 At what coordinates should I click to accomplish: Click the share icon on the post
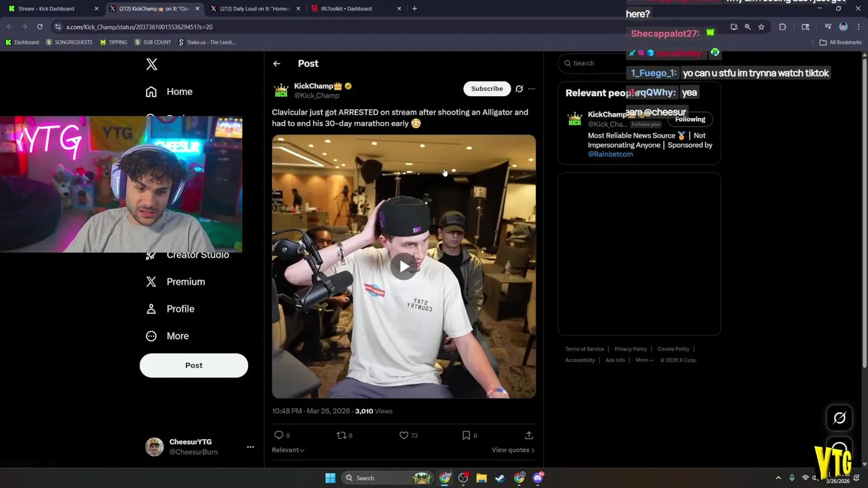point(529,435)
